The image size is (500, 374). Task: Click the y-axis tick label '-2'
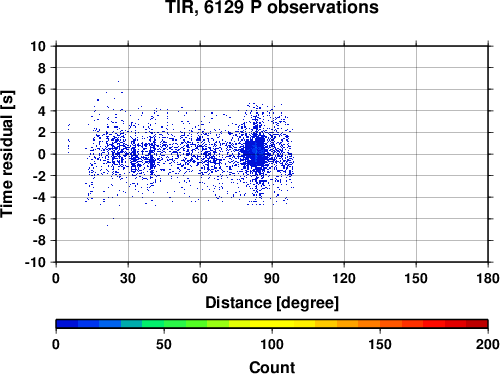(39, 176)
